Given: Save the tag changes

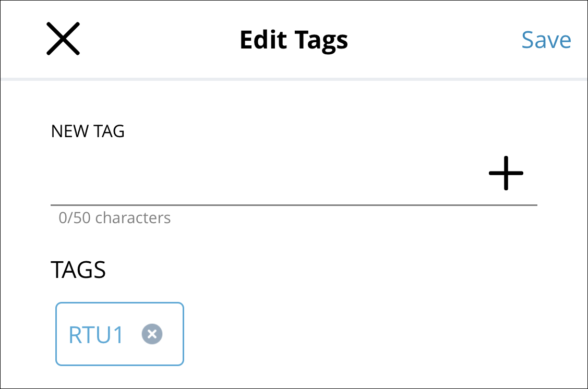Looking at the screenshot, I should pyautogui.click(x=546, y=40).
